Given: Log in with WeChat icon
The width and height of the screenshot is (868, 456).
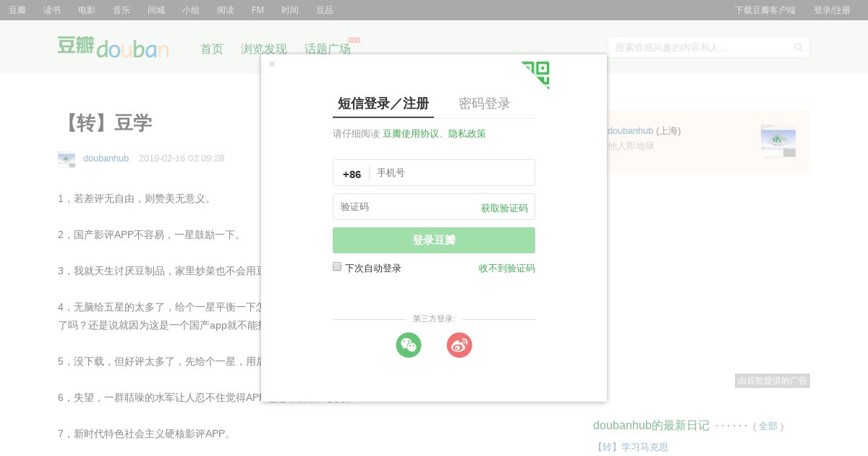Looking at the screenshot, I should (409, 345).
